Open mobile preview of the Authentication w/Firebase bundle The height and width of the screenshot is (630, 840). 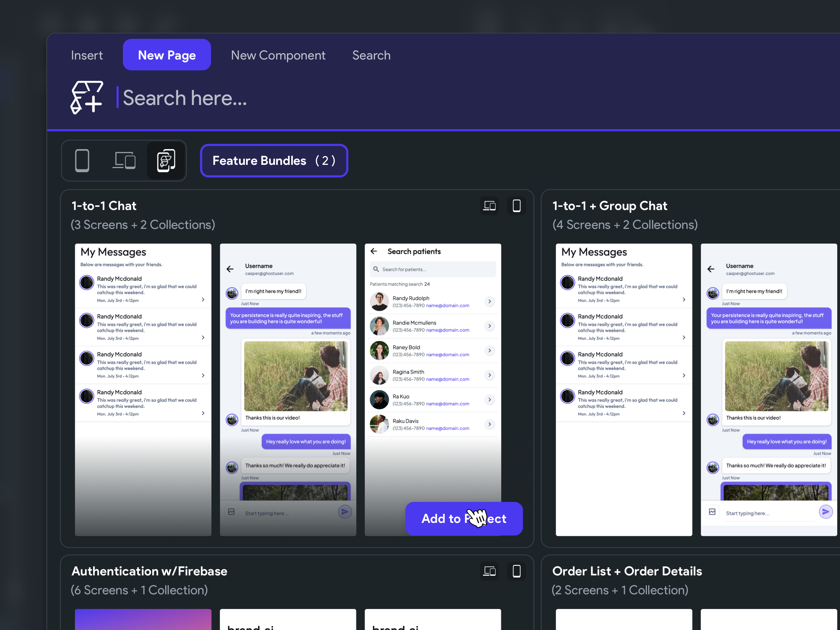point(517,571)
